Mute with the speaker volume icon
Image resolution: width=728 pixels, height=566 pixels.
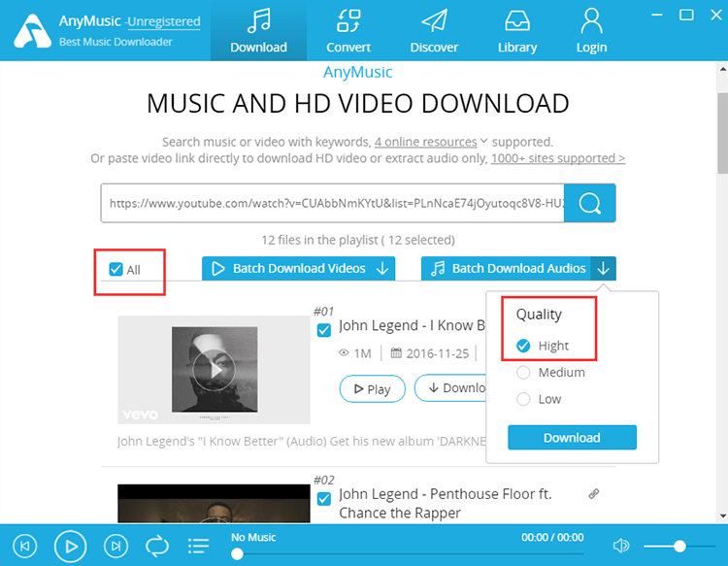(x=621, y=546)
